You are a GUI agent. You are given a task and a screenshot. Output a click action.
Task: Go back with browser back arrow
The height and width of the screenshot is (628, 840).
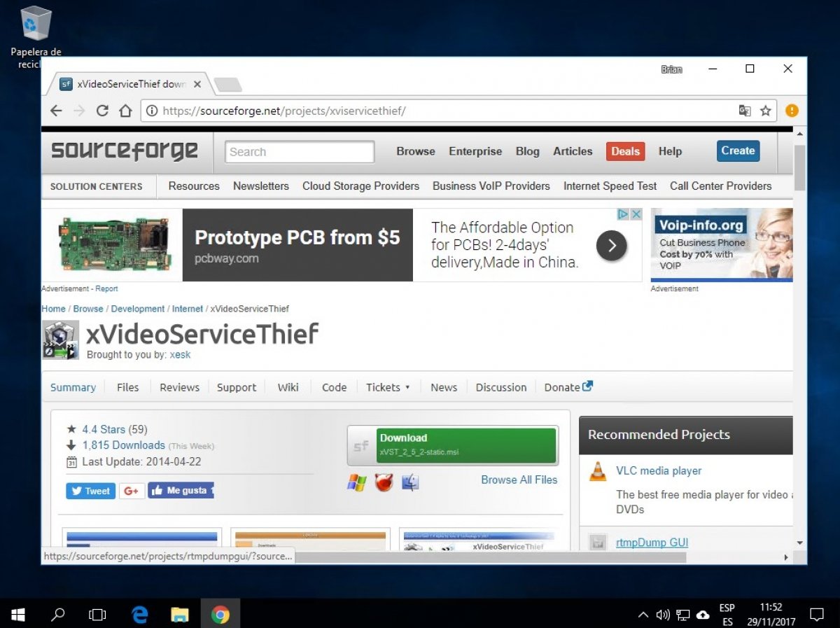pyautogui.click(x=57, y=111)
